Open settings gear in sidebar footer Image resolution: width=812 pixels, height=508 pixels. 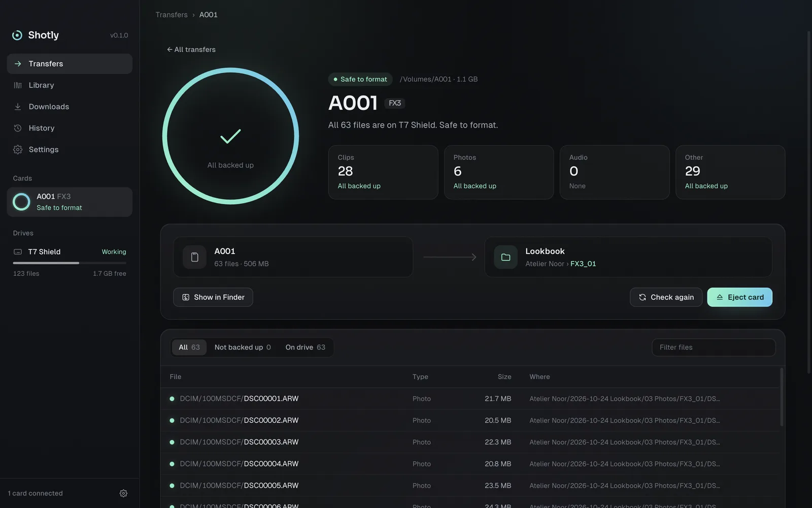(123, 493)
